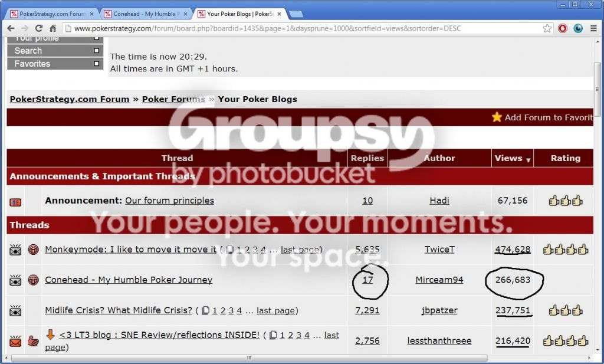
Task: Open replies count 7,291
Action: (x=367, y=310)
